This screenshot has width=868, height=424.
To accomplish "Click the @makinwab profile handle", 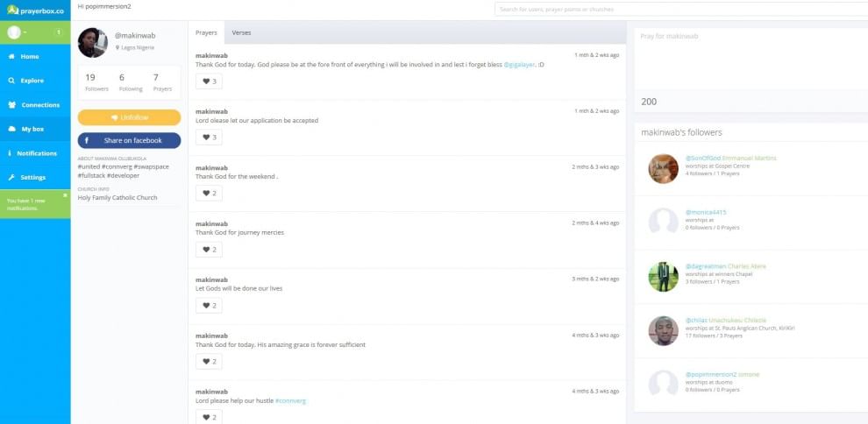I will pos(135,35).
